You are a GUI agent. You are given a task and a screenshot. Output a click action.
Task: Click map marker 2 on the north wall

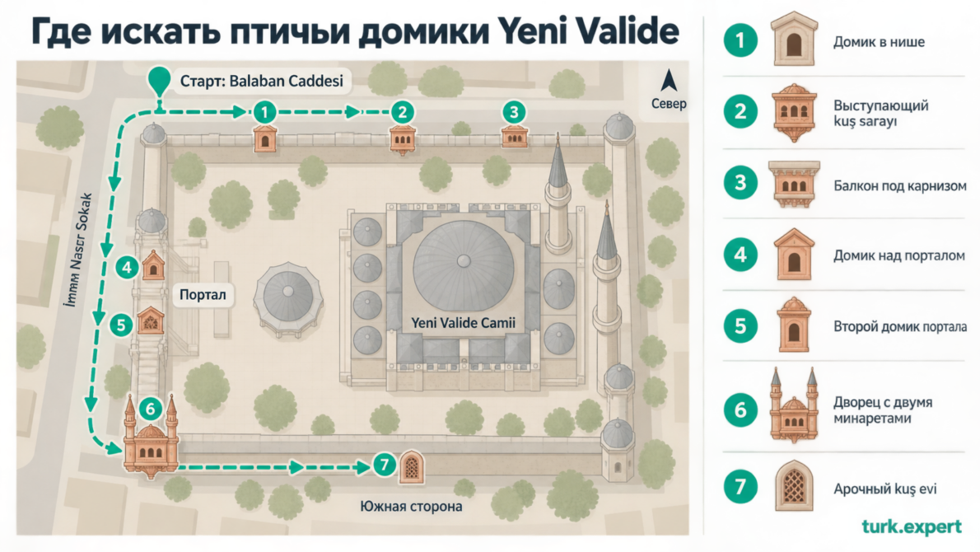(402, 113)
